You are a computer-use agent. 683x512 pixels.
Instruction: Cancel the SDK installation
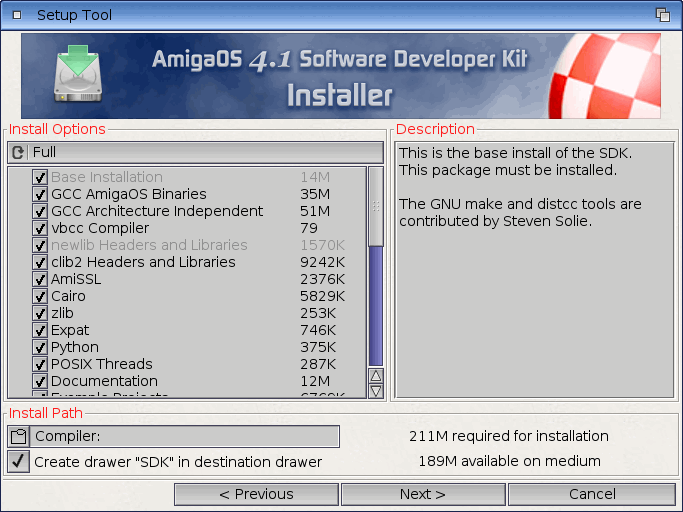point(592,494)
